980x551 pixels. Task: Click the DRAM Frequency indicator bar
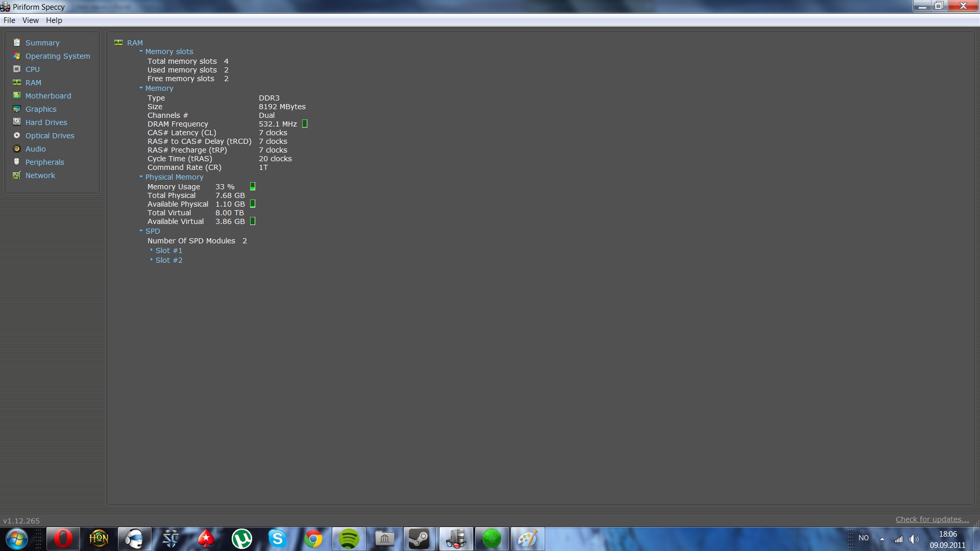coord(305,123)
